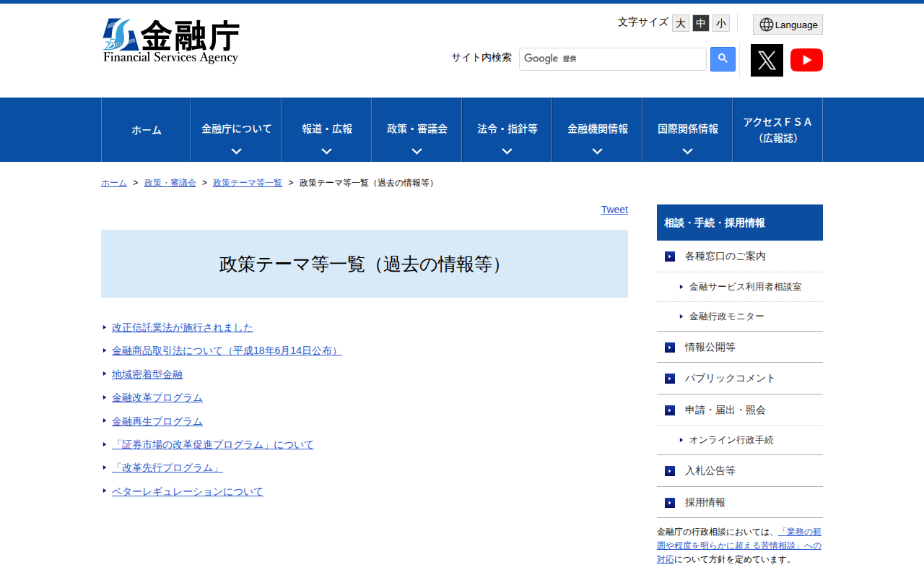924x578 pixels.
Task: Open the 金融改革プログラム link
Action: tap(157, 397)
